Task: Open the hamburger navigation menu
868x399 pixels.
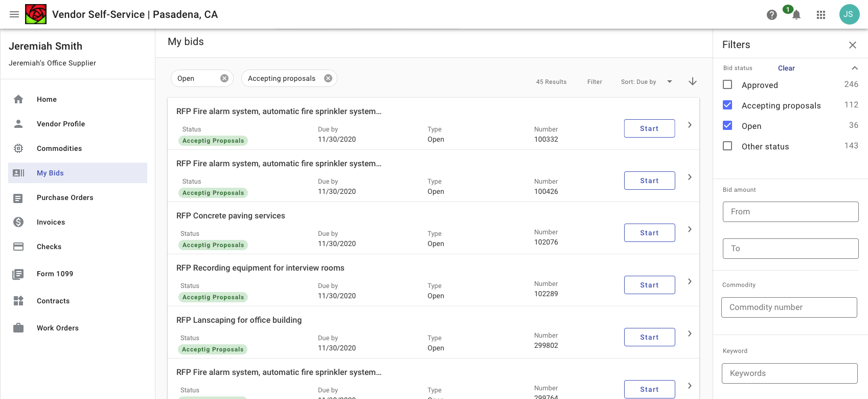Action: point(14,14)
